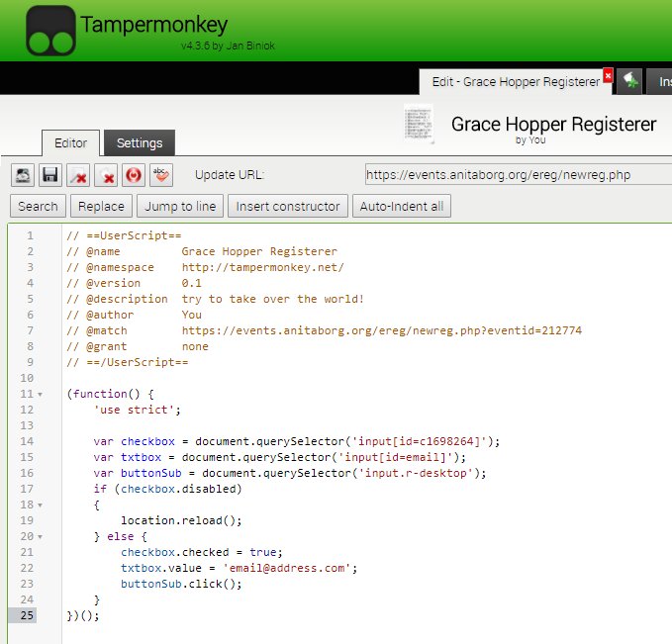This screenshot has height=644, width=672.
Task: Open the Settings tab
Action: click(x=140, y=143)
